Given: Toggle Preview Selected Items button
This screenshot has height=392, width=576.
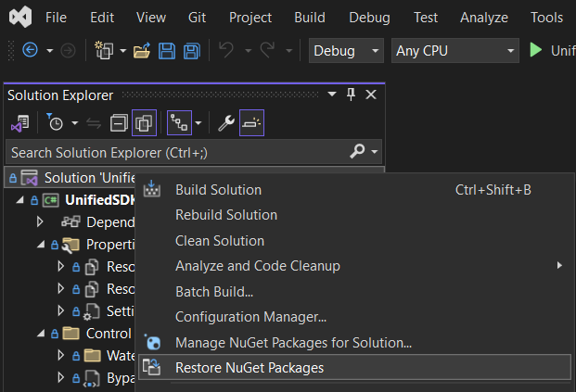Looking at the screenshot, I should [x=251, y=122].
